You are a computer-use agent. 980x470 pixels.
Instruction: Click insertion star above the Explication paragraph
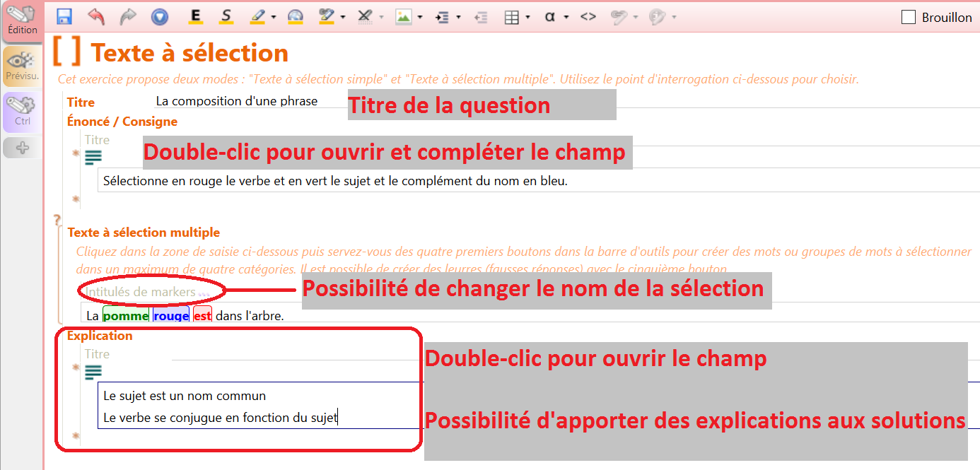(76, 367)
